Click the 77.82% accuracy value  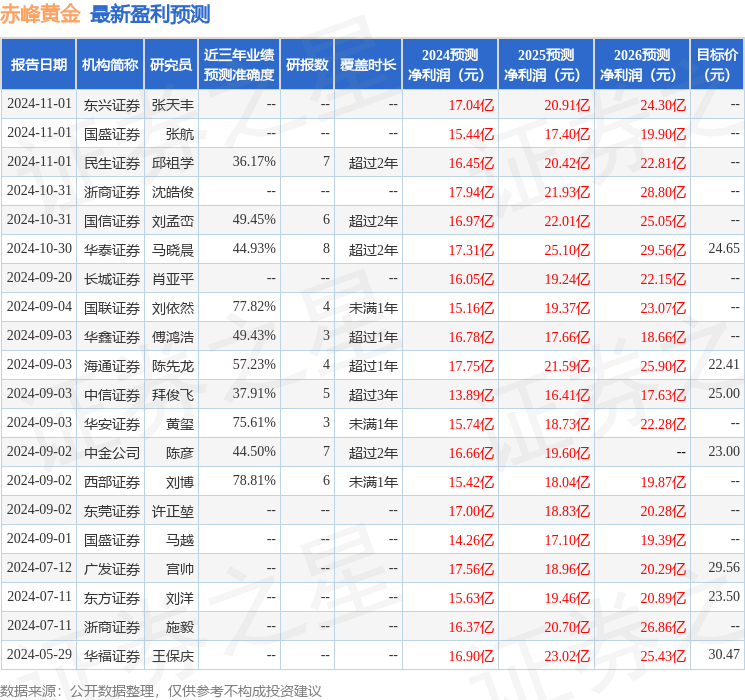coord(254,307)
